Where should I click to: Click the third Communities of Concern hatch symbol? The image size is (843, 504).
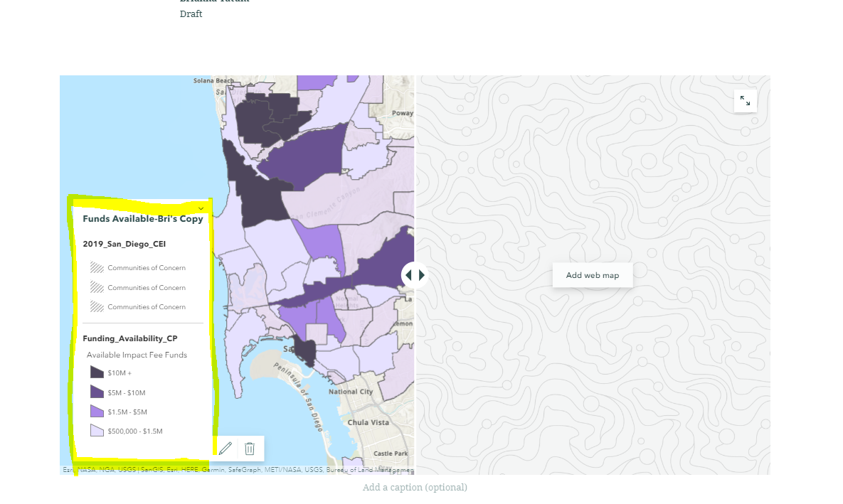pyautogui.click(x=97, y=306)
